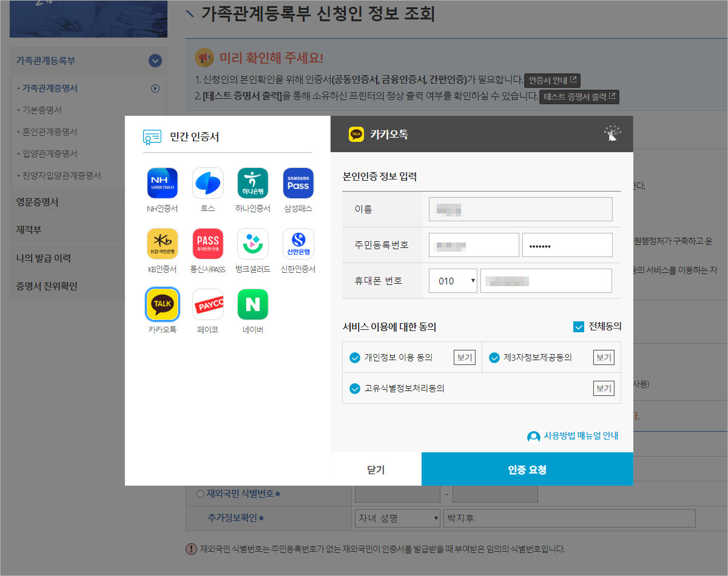Click 보기 for 제3자정보제공동의
728x576 pixels.
click(x=604, y=358)
